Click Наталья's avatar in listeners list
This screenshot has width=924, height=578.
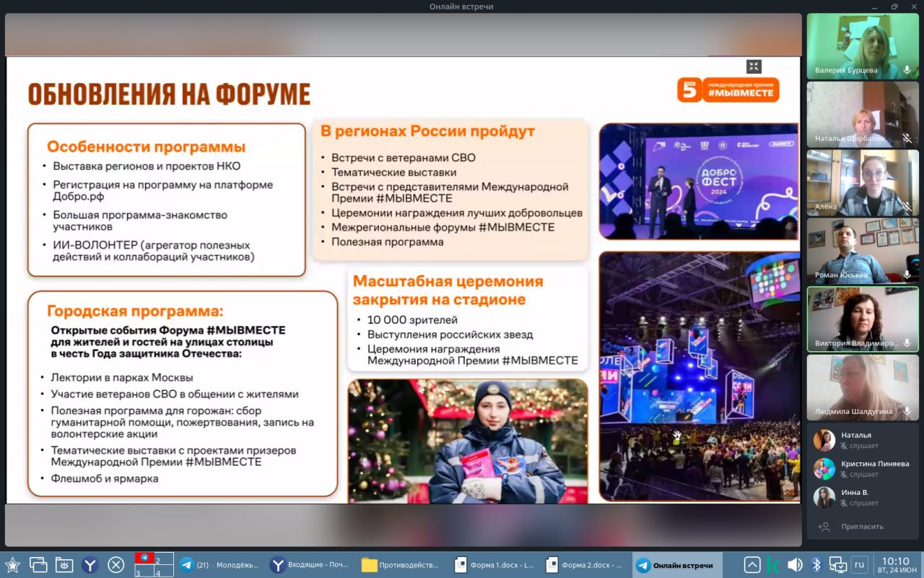(x=824, y=440)
